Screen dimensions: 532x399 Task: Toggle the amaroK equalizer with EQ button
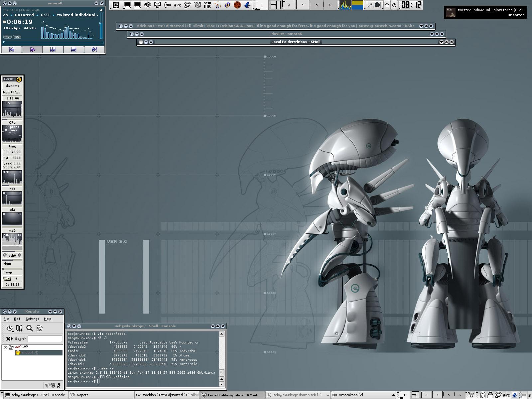[17, 37]
